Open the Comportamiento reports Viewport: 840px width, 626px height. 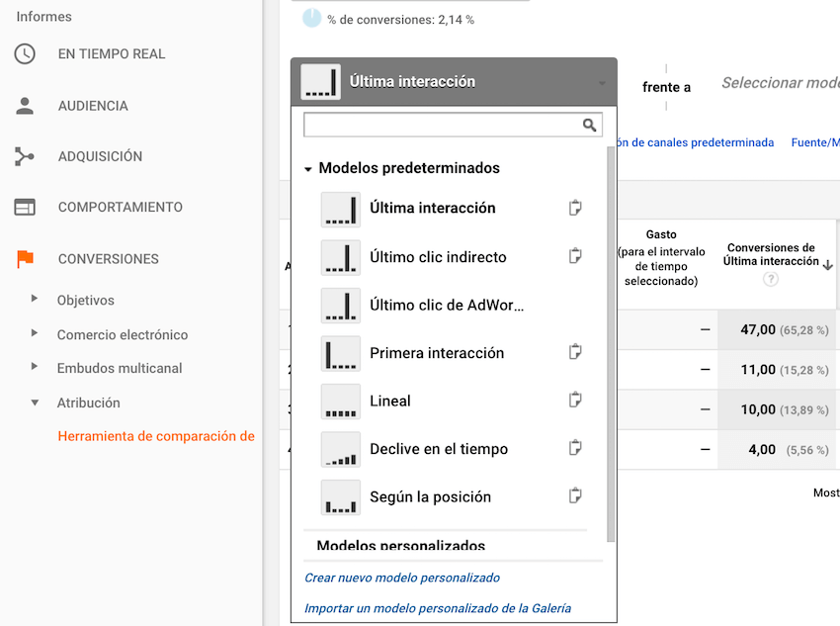[121, 207]
